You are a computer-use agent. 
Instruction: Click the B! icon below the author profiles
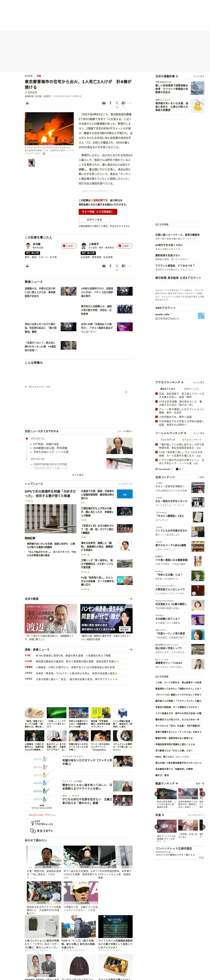coord(123,266)
